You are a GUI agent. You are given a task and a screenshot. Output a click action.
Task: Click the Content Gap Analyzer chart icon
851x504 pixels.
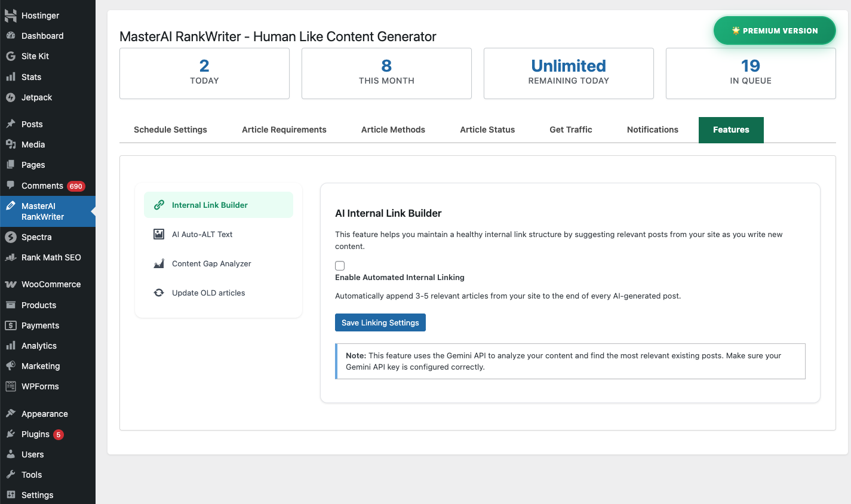tap(159, 263)
